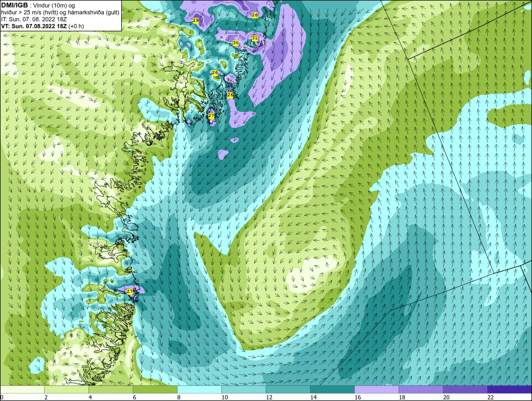Click the yellow 30 gust label
Screen dimensions: 532x401
click(236, 43)
